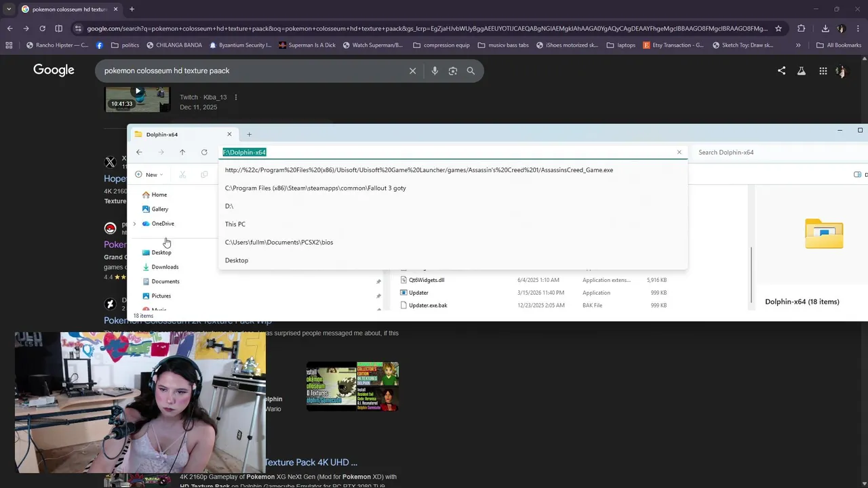Close the pokemon colosseum Chrome tab
Image resolution: width=868 pixels, height=488 pixels.
[116, 9]
